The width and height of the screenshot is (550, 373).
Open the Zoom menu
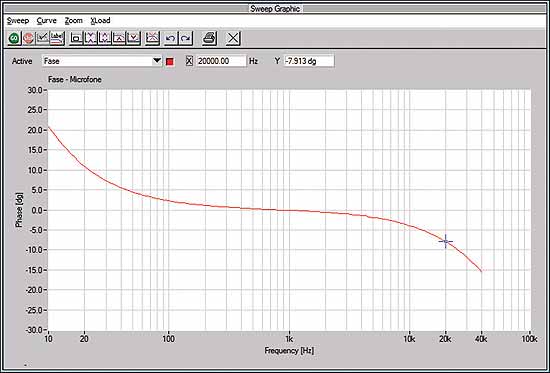(x=74, y=21)
